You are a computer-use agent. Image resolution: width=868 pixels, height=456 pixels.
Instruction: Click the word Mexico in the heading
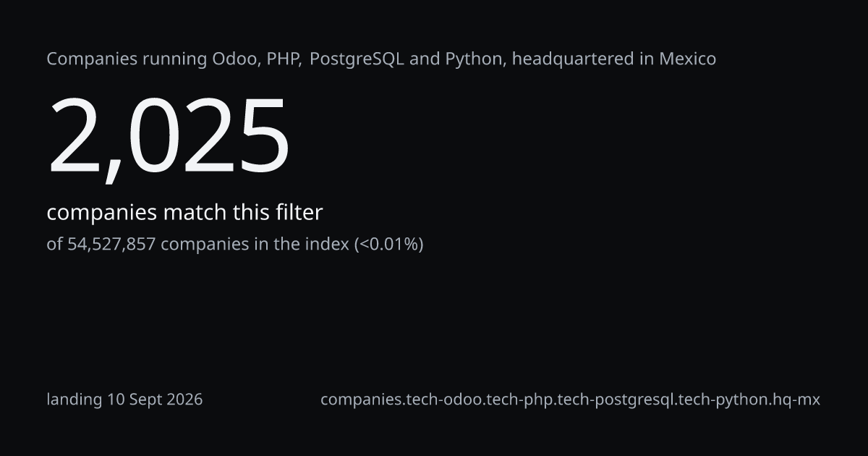pos(687,59)
